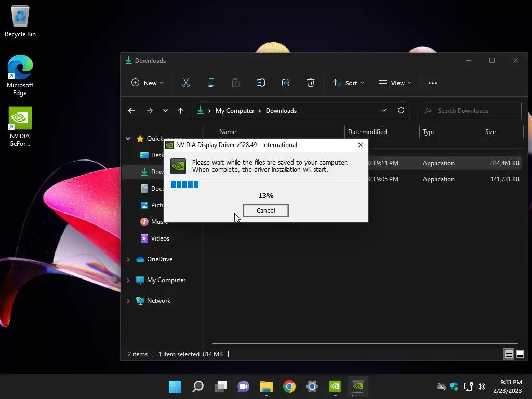The image size is (532, 399).
Task: Open Recycle Bin desktop icon
Action: pos(20,21)
